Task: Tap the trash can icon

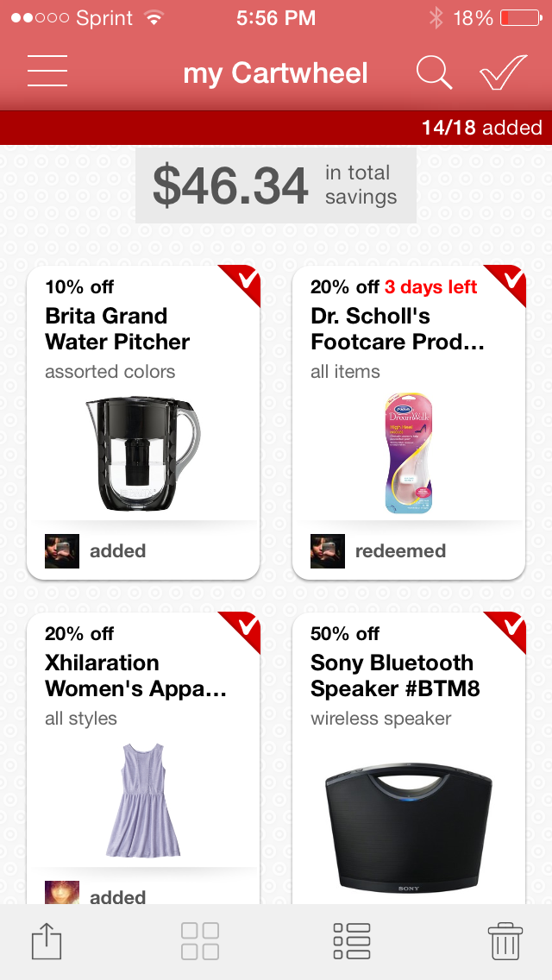Action: [x=505, y=941]
